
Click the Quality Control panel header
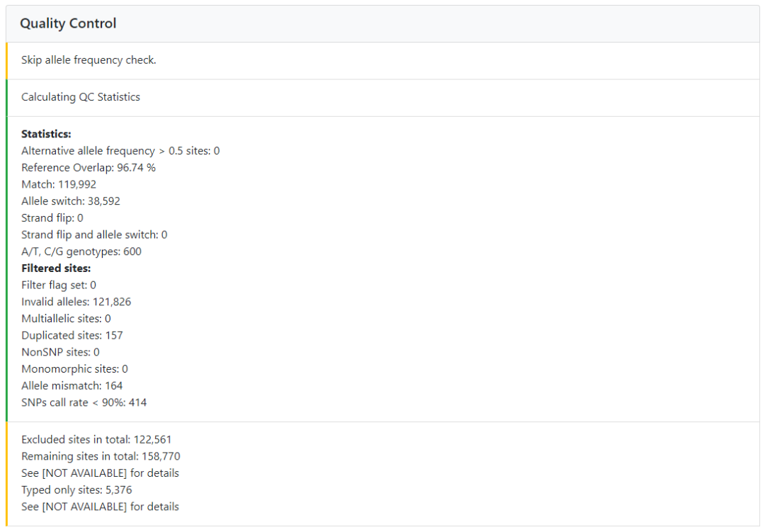tap(68, 23)
